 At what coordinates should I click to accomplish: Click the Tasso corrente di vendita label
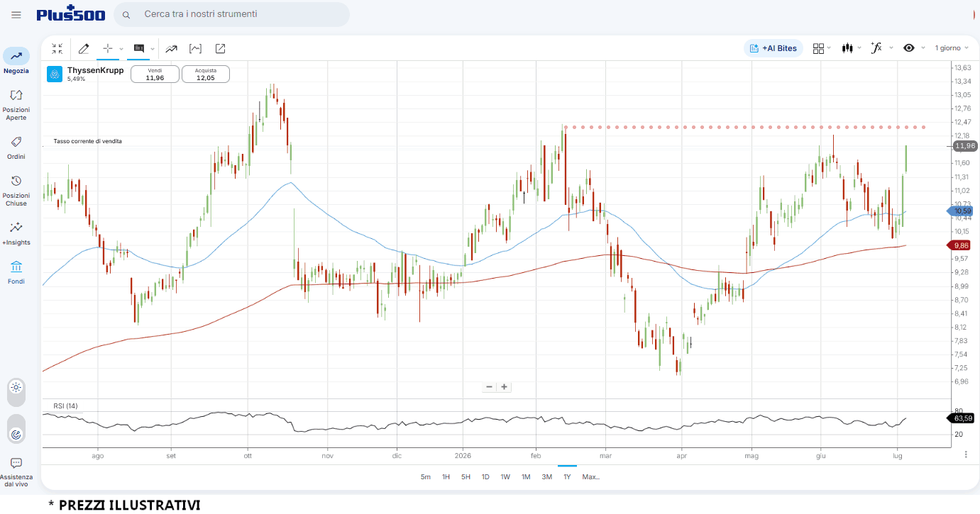[87, 142]
